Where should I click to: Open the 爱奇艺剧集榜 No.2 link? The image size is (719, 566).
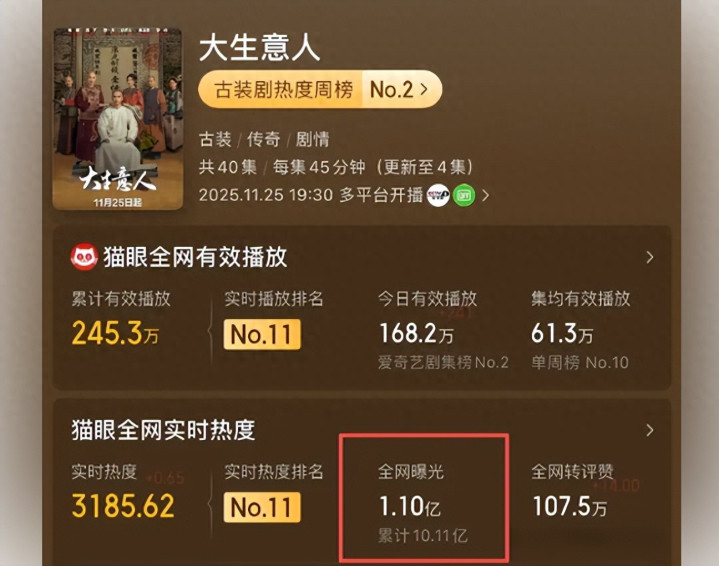pyautogui.click(x=443, y=363)
